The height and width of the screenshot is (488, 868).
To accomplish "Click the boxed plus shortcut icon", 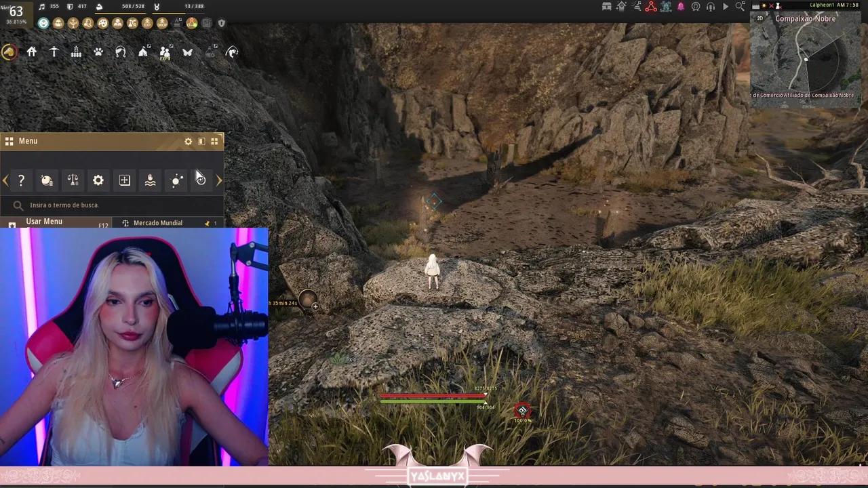I will [125, 180].
